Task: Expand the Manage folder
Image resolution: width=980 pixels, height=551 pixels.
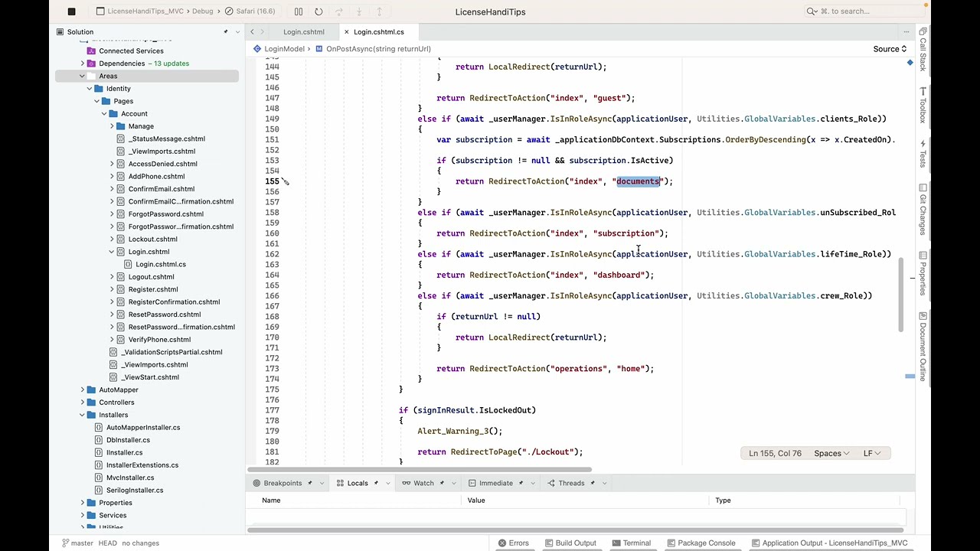Action: (x=112, y=126)
